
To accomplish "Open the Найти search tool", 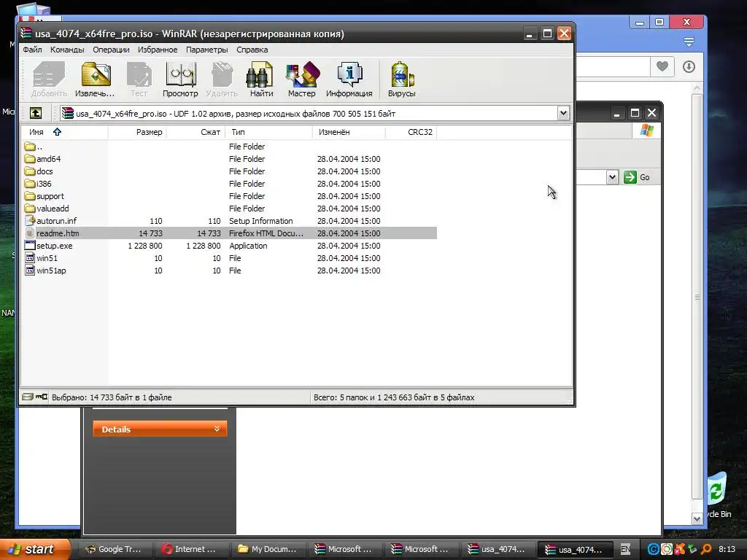I will [261, 79].
